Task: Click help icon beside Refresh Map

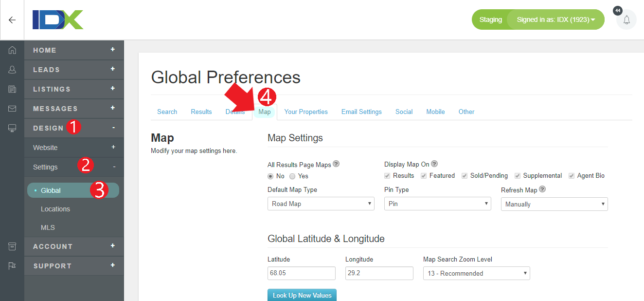Action: click(542, 189)
